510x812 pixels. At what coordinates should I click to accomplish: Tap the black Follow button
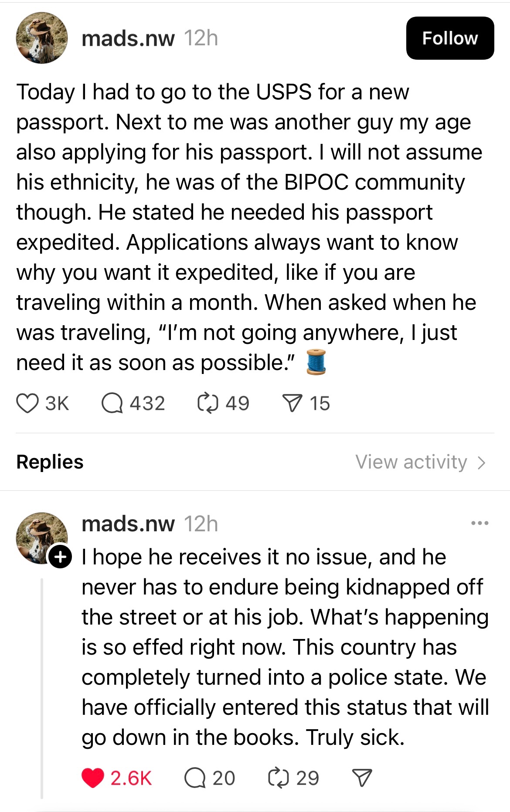[x=450, y=38]
